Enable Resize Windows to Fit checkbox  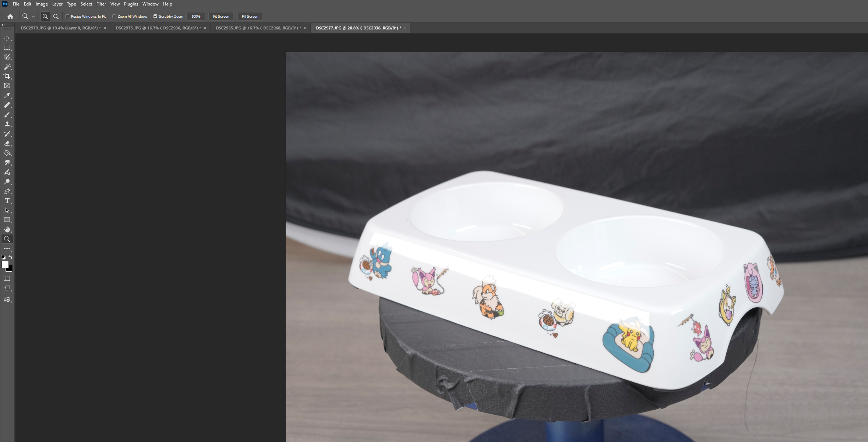coord(67,17)
